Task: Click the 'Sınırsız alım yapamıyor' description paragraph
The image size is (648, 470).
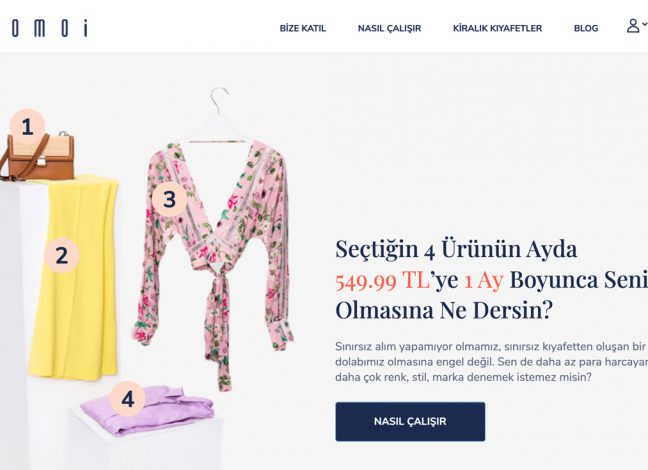Action: 491,362
